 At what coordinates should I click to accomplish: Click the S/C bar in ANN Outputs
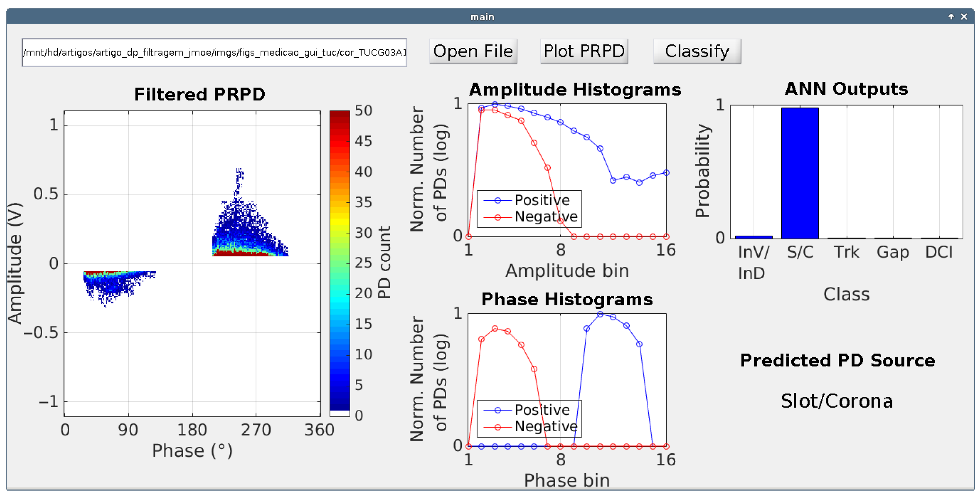point(799,173)
